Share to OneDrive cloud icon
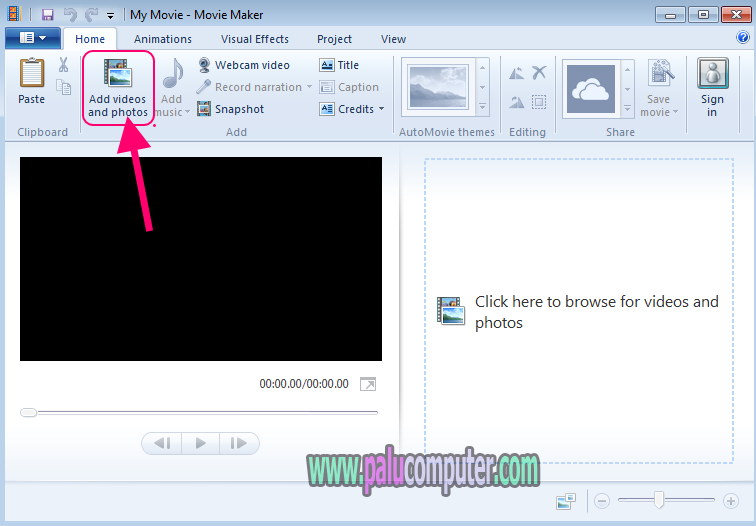This screenshot has height=526, width=756. click(591, 89)
